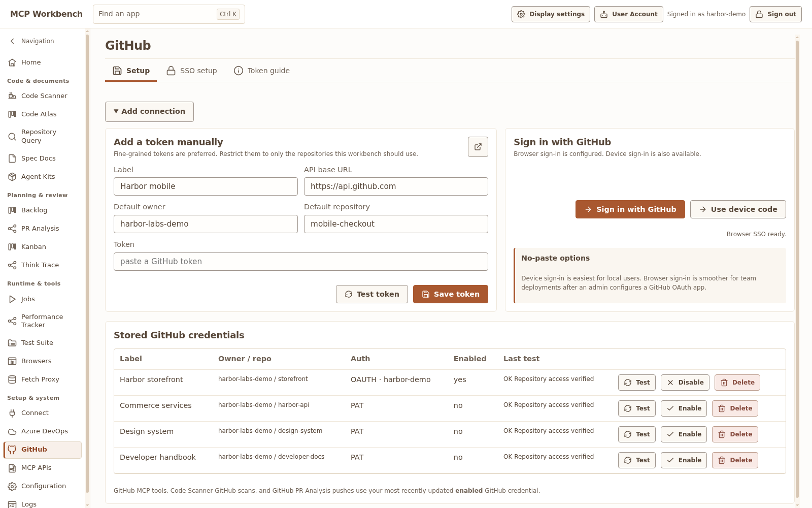Disable the Harbor storefront credential
Viewport: 812px width, 508px height.
point(685,383)
